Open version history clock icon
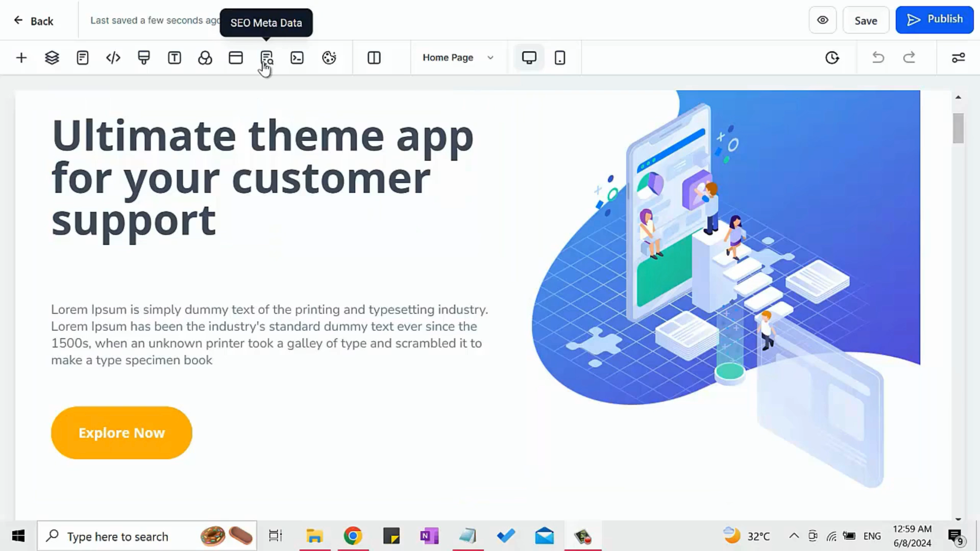This screenshot has width=980, height=551. click(832, 58)
